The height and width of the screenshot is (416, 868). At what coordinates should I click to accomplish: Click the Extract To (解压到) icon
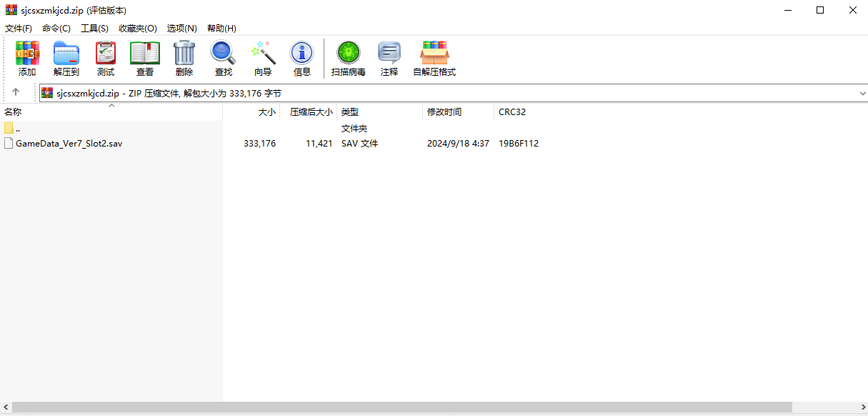66,53
